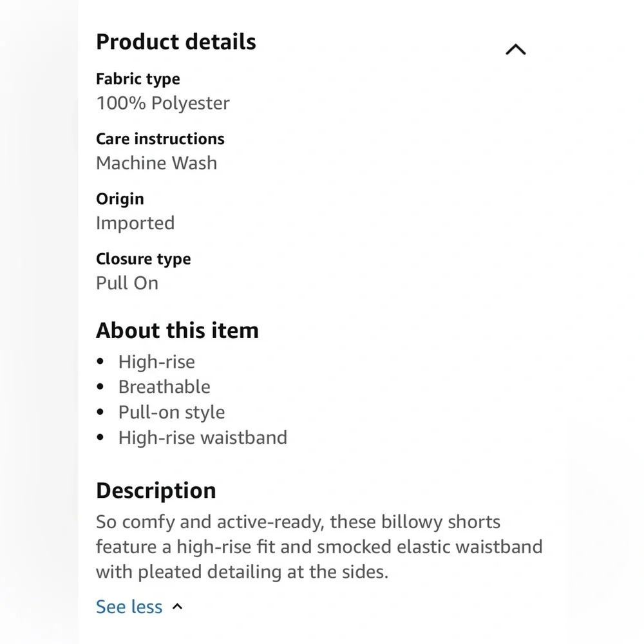Select the Product details heading
644x644 pixels.
(x=176, y=42)
